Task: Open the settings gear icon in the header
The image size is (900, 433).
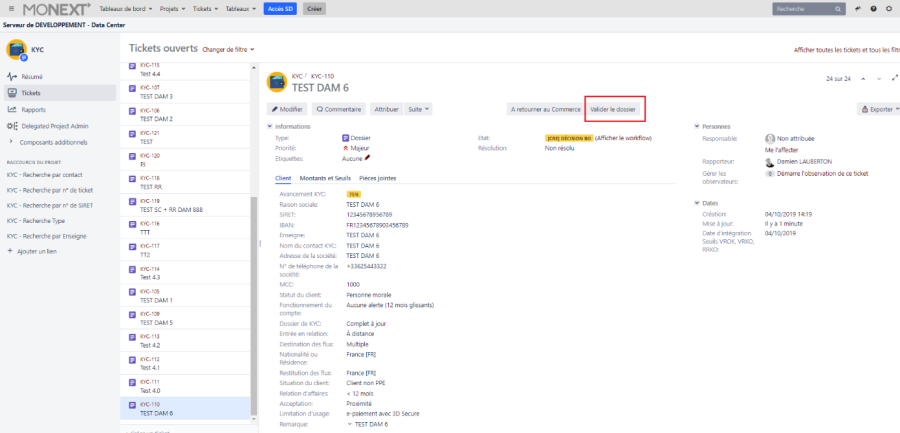Action: [890, 9]
